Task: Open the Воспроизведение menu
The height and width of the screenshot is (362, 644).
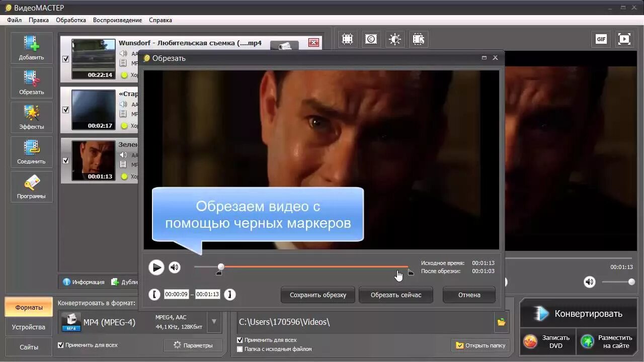Action: (117, 20)
